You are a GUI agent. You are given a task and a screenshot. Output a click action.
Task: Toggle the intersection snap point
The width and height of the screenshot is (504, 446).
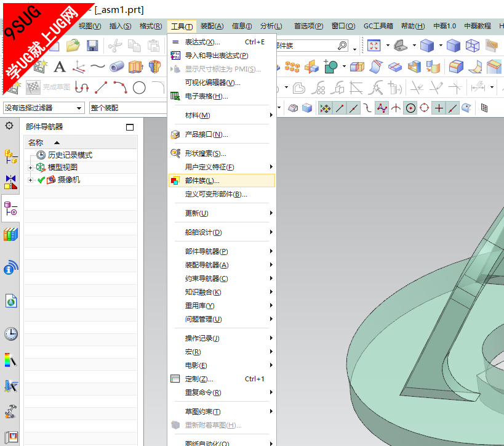point(396,108)
